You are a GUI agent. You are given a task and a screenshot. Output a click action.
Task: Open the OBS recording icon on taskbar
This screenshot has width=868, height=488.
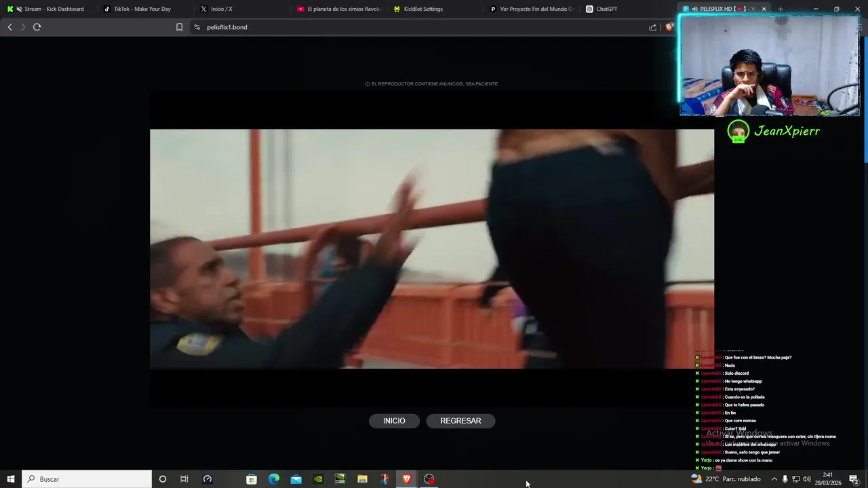click(429, 479)
